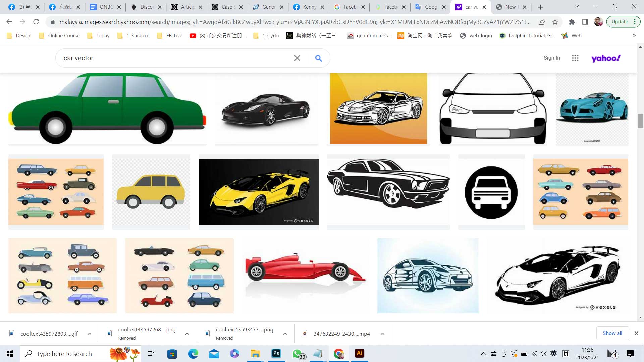Click the scrollbar down arrow
The image size is (644, 362).
(x=640, y=317)
